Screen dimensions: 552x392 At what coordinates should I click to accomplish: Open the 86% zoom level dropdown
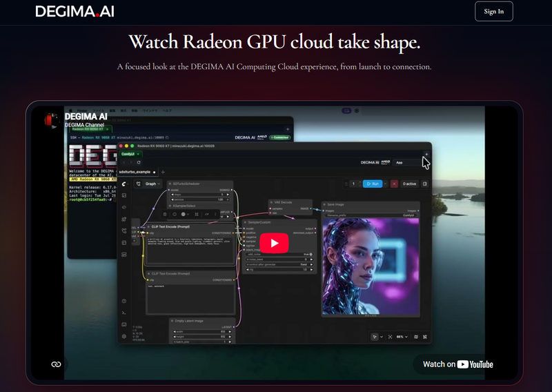click(x=402, y=337)
